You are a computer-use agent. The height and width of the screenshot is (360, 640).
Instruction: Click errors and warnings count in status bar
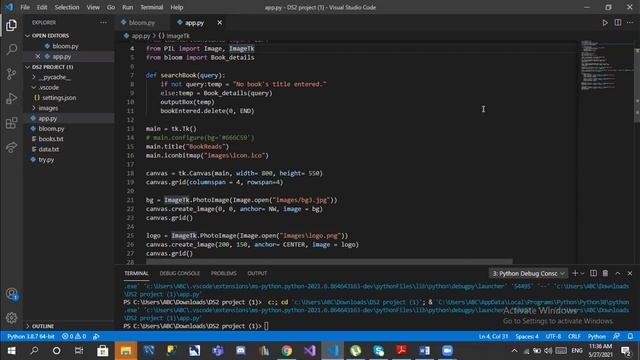(74, 336)
